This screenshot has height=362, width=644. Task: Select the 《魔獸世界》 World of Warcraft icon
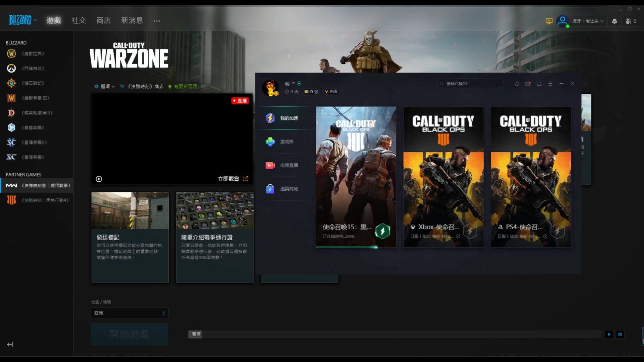(11, 54)
